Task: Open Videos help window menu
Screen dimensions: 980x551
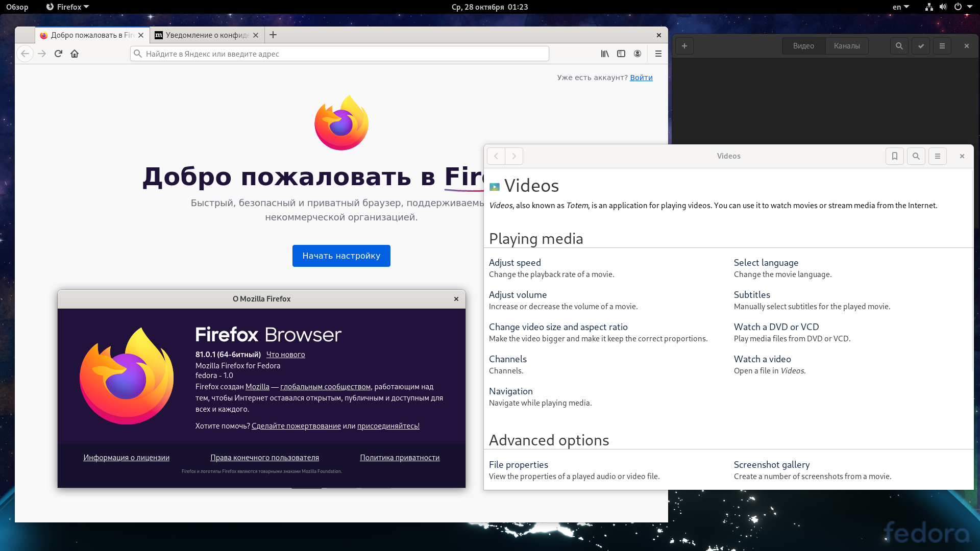Action: (938, 156)
